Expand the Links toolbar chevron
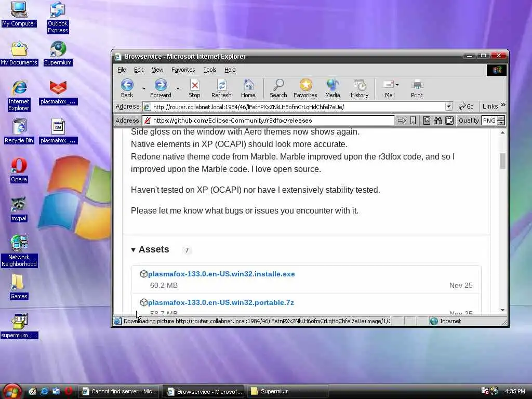532x399 pixels. click(x=503, y=105)
